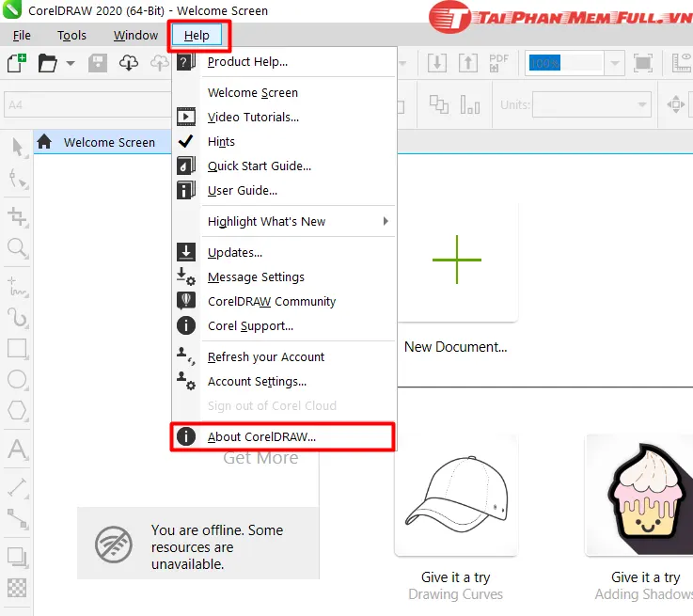Click the Open folder toolbar icon
The width and height of the screenshot is (693, 616).
[x=47, y=63]
